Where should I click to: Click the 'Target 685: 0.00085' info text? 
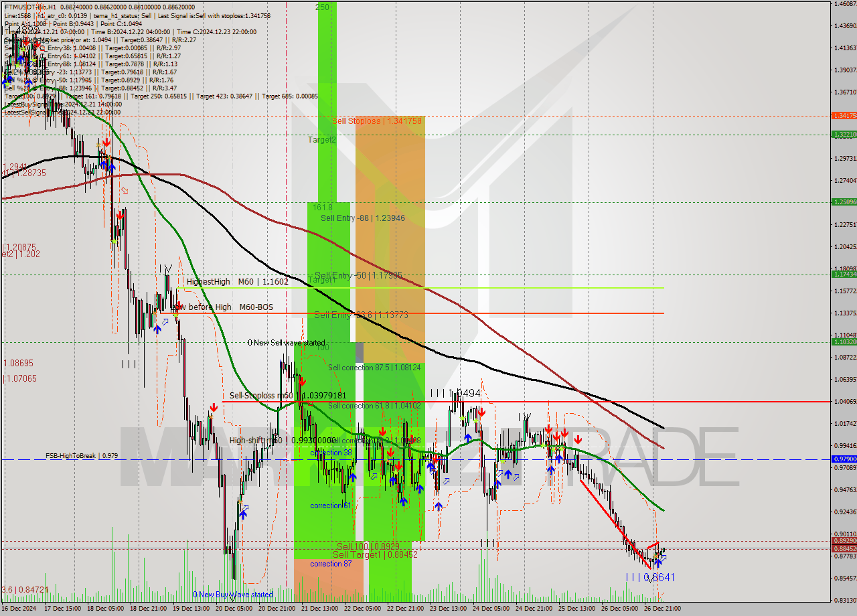coord(290,96)
